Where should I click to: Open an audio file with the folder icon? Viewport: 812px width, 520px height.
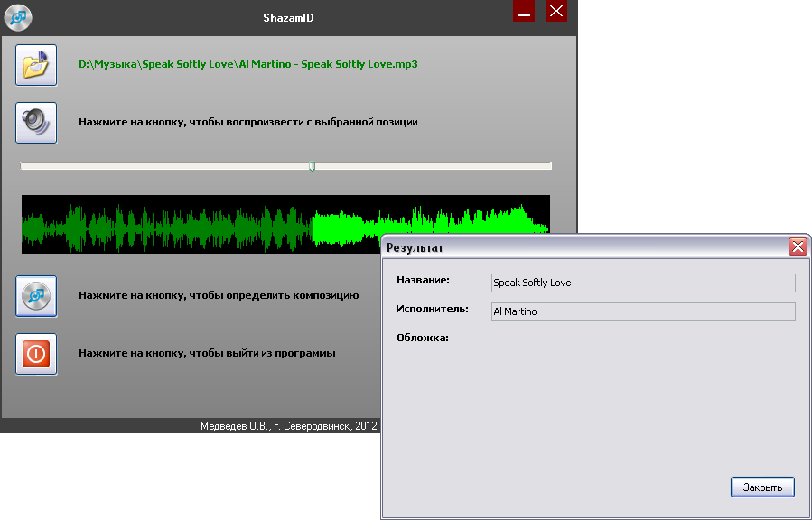pos(36,65)
